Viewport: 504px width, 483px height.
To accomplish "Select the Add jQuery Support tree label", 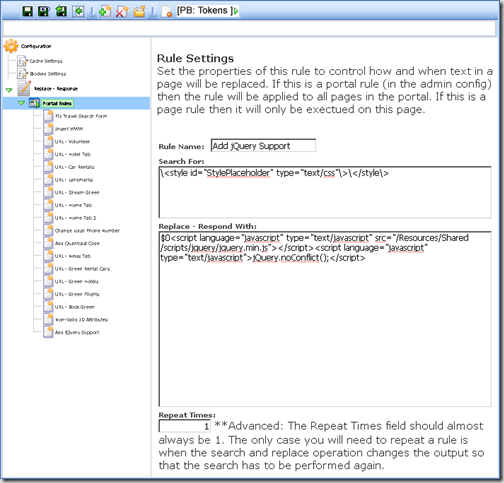I will click(77, 332).
